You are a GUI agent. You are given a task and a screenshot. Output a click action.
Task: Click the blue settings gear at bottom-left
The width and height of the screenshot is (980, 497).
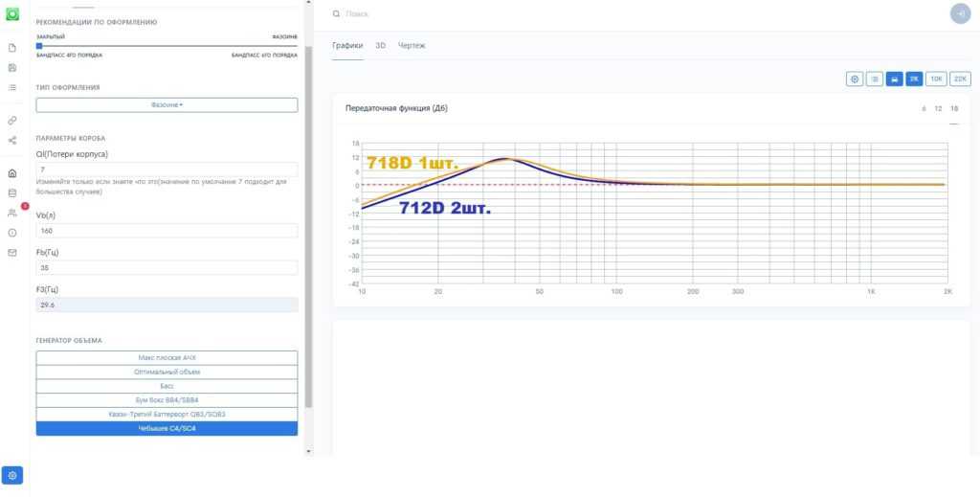click(12, 475)
